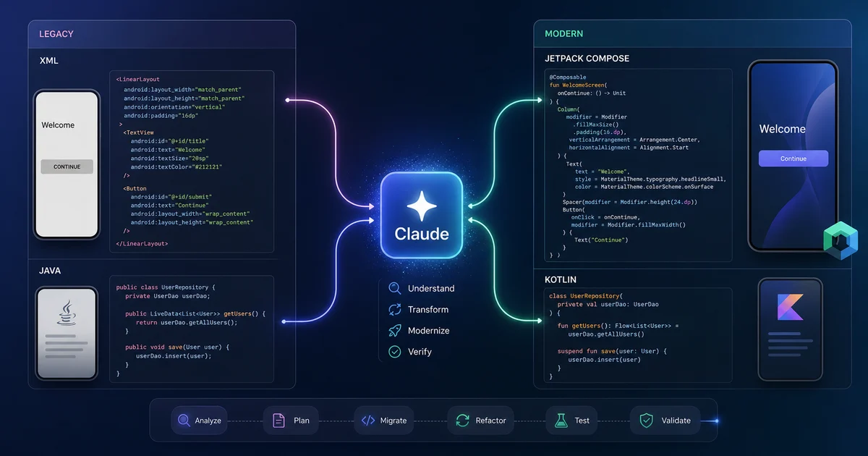Click "public class UserRepository {" line
The width and height of the screenshot is (868, 456).
coord(166,287)
